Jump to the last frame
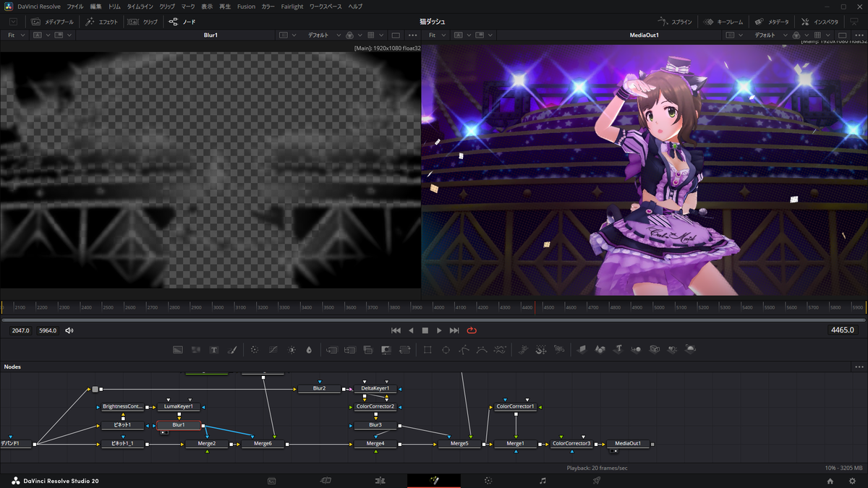 tap(454, 330)
